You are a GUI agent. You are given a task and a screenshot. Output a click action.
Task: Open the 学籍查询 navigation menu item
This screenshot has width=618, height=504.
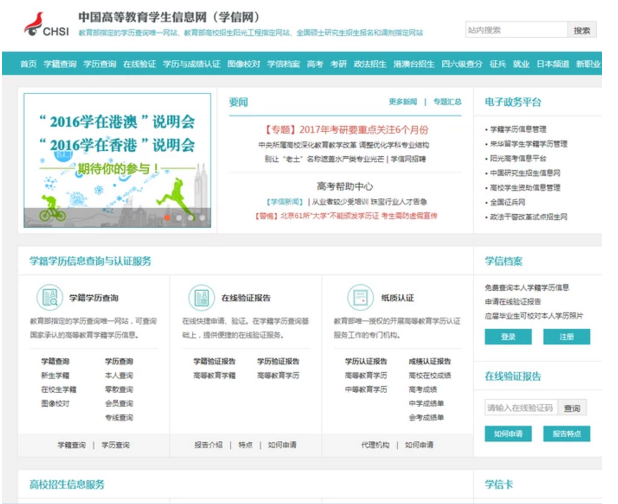[x=60, y=64]
